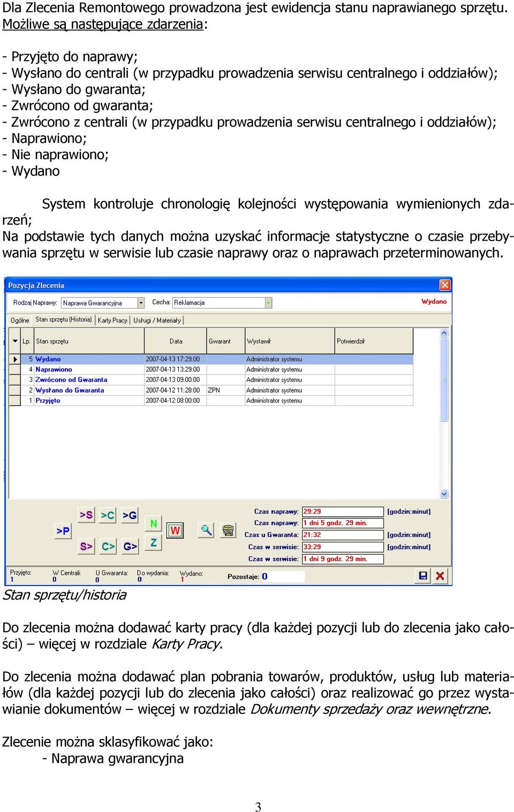Click the >C send-to-central button
This screenshot has width=514, height=812.
[x=108, y=515]
